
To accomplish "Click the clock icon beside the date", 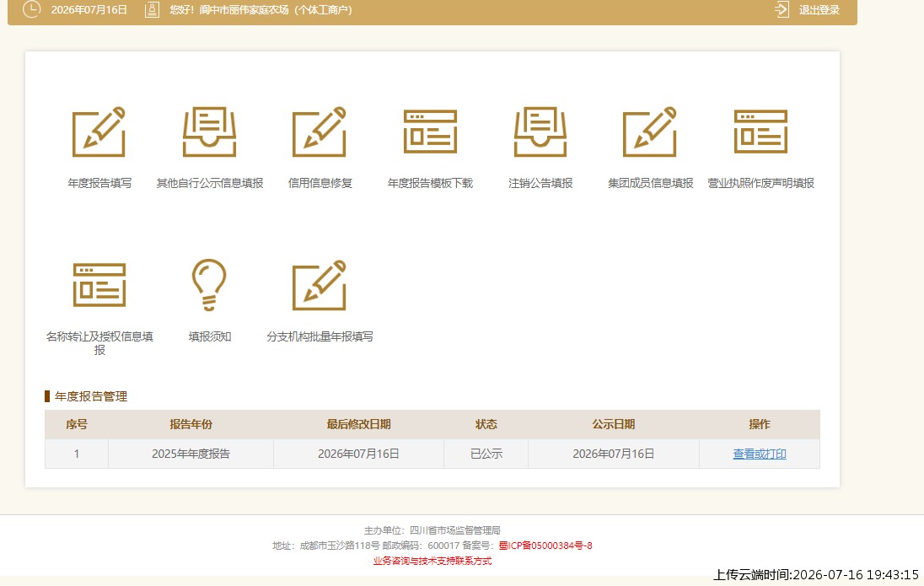I will click(x=31, y=8).
